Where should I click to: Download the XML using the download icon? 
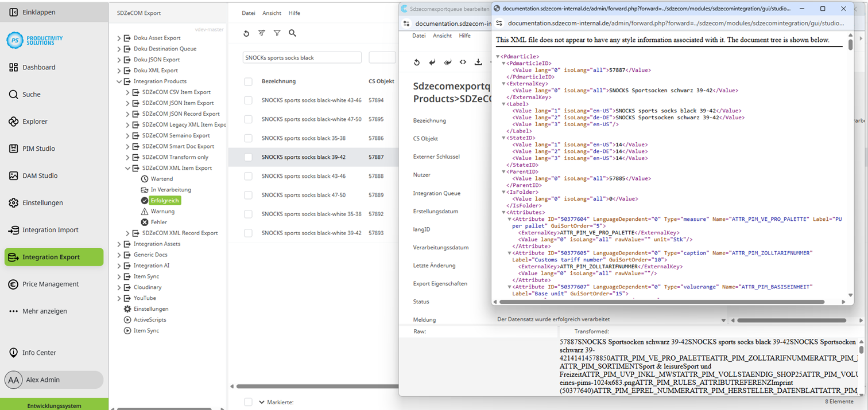[478, 62]
